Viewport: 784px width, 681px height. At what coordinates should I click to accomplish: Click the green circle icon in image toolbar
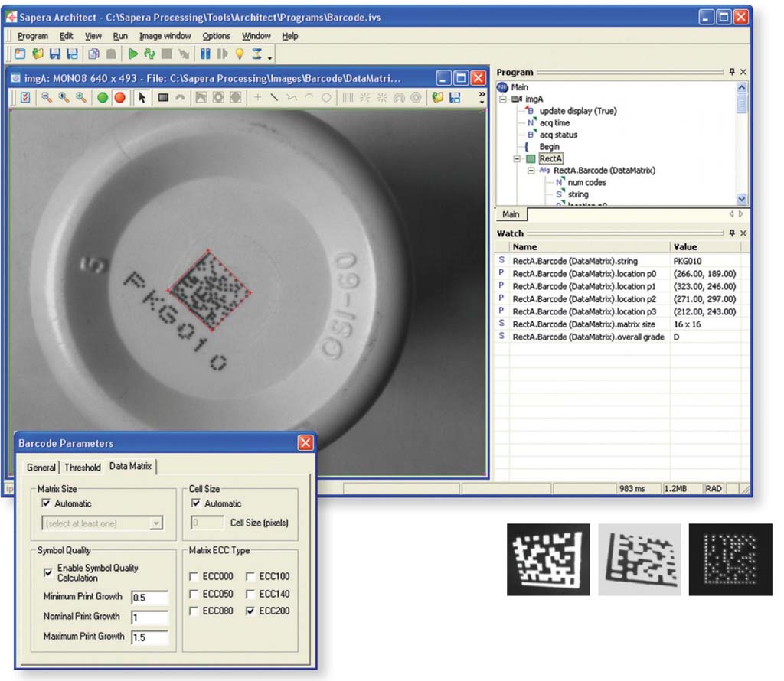tap(103, 97)
